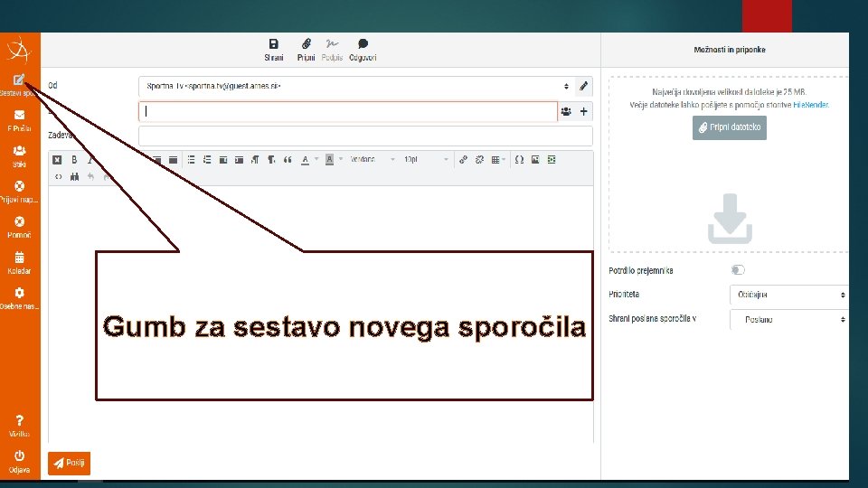Click the Shrani save icon
868x488 pixels.
pyautogui.click(x=273, y=43)
